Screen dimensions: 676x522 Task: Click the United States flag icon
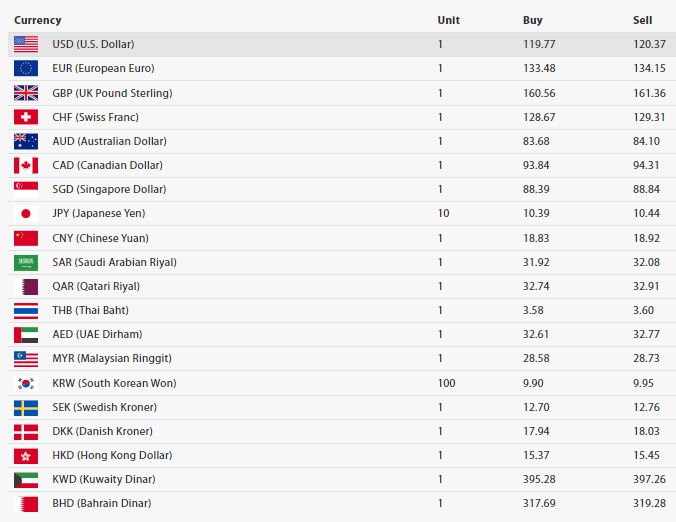pyautogui.click(x=26, y=44)
